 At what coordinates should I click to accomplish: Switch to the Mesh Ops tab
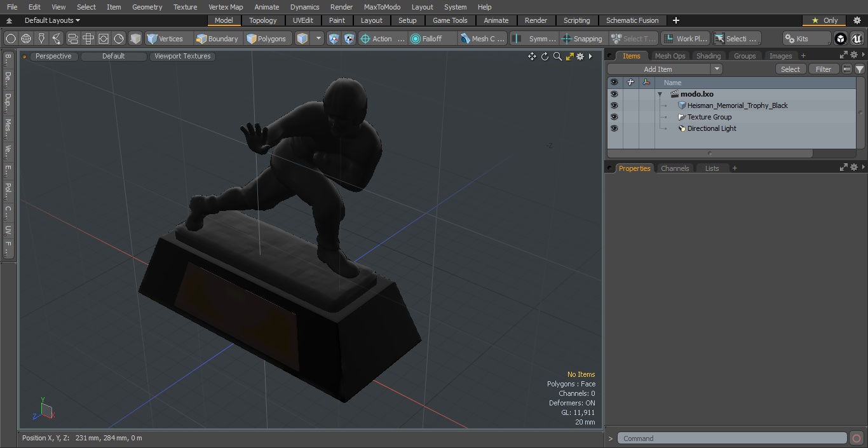coord(670,56)
